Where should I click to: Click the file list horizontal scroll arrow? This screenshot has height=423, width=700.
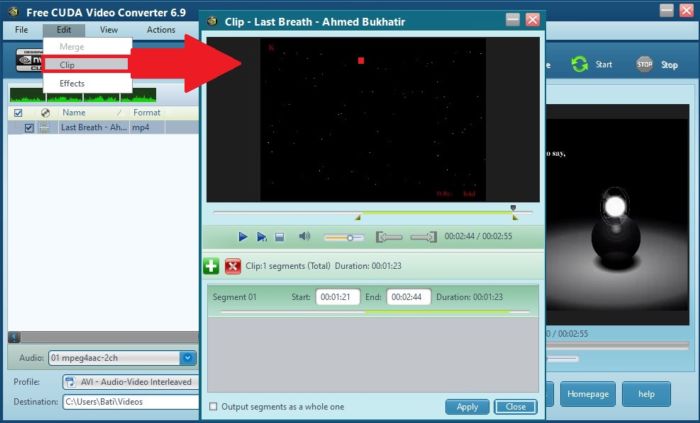pyautogui.click(x=14, y=337)
